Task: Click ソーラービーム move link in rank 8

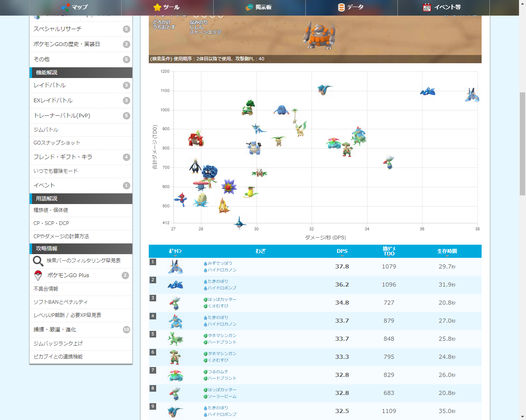Action: pyautogui.click(x=222, y=397)
